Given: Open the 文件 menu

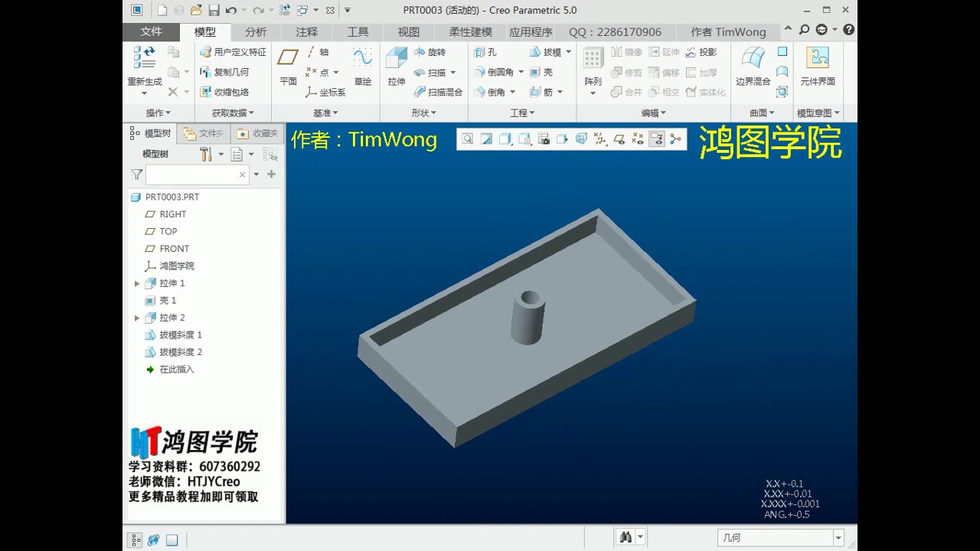Looking at the screenshot, I should pos(151,31).
